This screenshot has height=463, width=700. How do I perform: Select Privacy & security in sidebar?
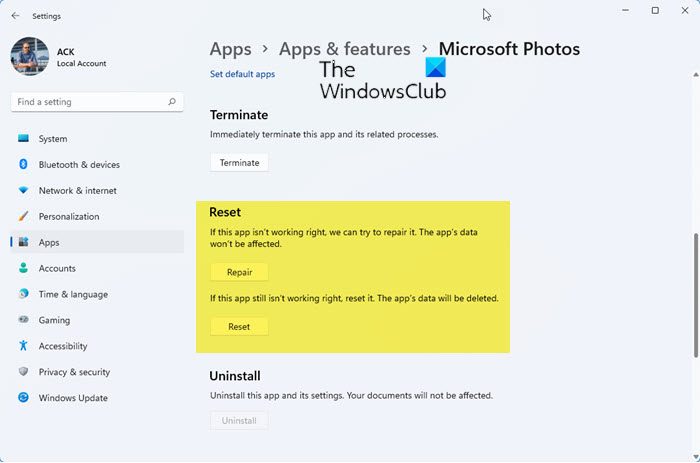pos(74,372)
